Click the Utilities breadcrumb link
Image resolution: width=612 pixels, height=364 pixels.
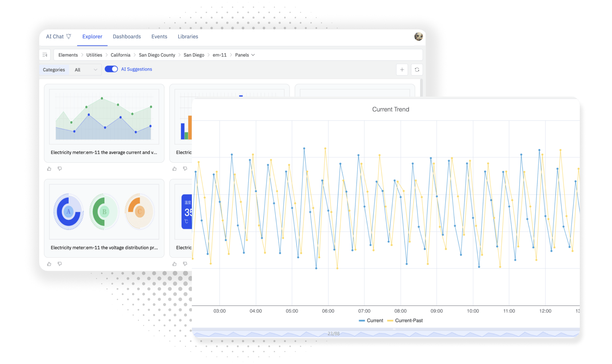pyautogui.click(x=94, y=55)
